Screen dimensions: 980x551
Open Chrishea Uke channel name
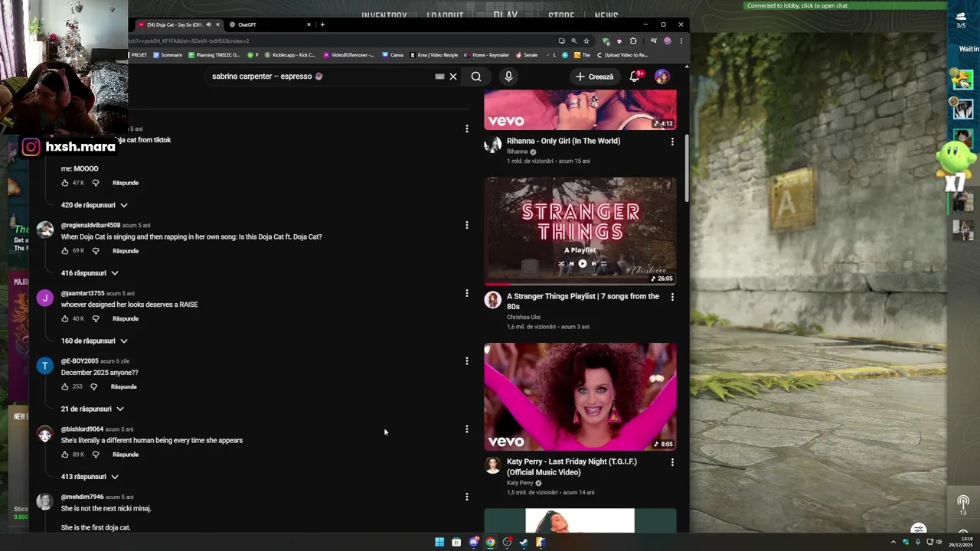(x=524, y=317)
